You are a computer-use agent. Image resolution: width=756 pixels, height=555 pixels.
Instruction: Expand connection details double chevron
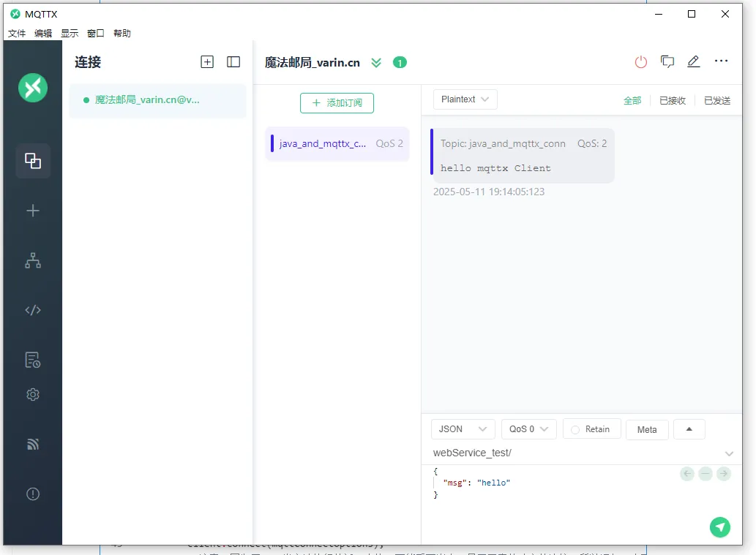(376, 63)
